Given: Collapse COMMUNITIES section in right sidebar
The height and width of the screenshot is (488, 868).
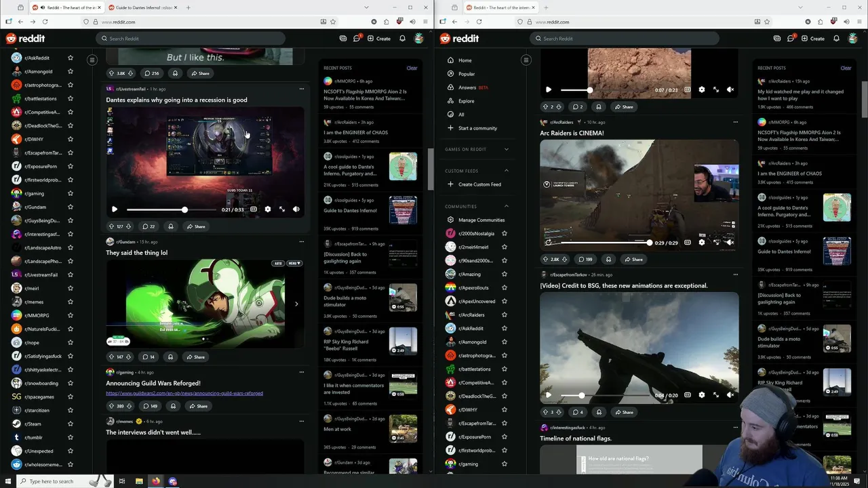Looking at the screenshot, I should [507, 206].
